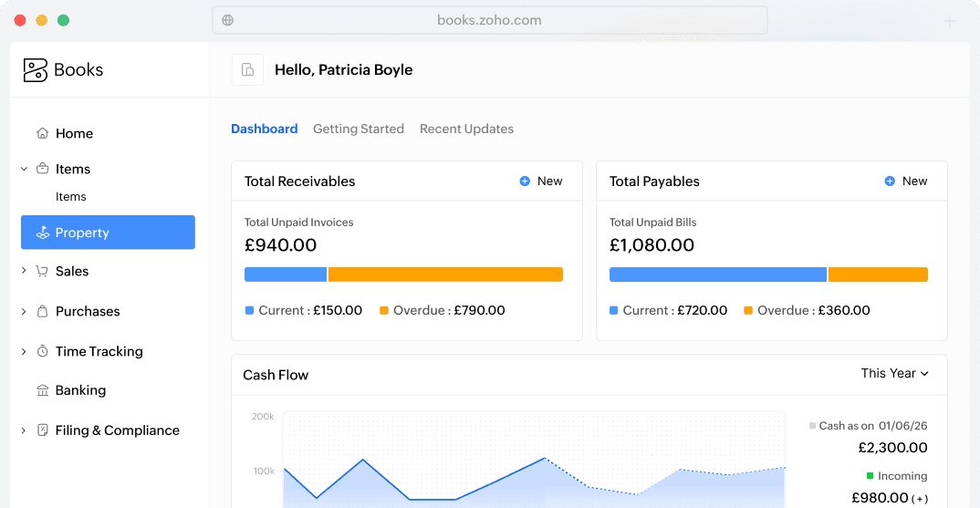Click the Time Tracking clock icon
Image resolution: width=980 pixels, height=508 pixels.
pos(43,351)
